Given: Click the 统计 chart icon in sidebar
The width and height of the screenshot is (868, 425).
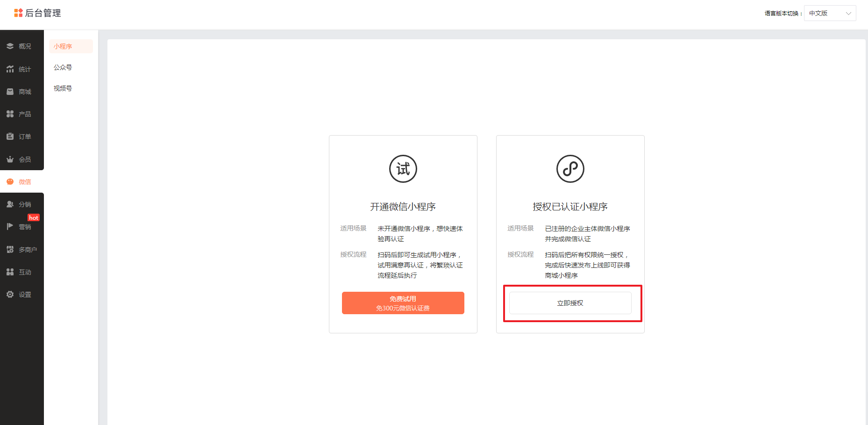Looking at the screenshot, I should [10, 69].
